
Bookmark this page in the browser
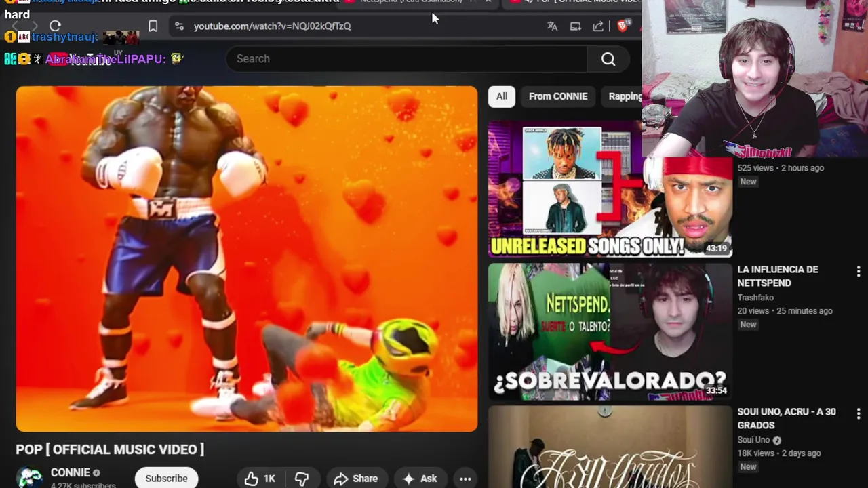[153, 26]
